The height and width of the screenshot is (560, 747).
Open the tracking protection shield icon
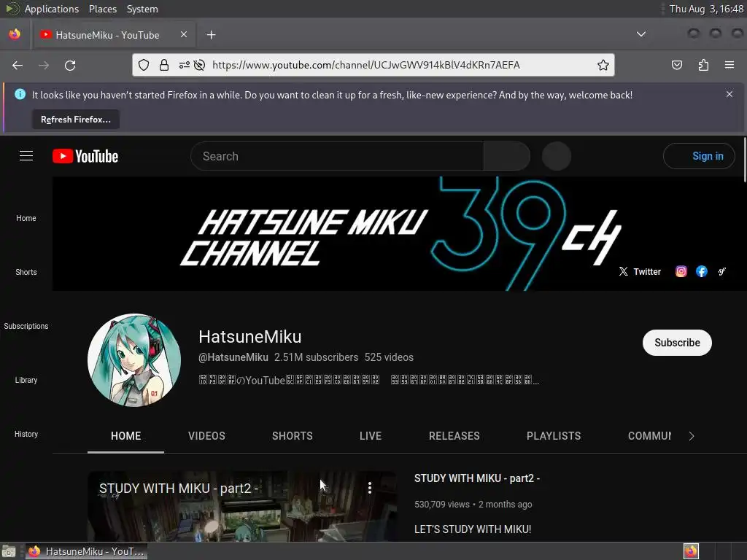coord(144,65)
